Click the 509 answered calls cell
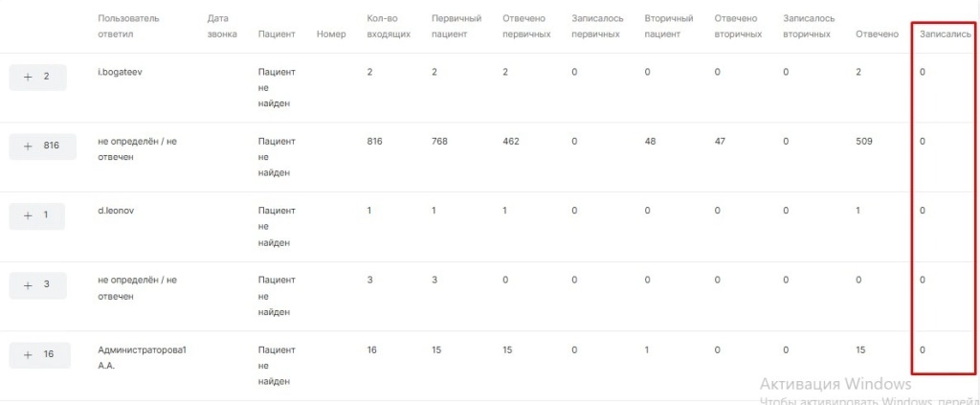 point(864,142)
